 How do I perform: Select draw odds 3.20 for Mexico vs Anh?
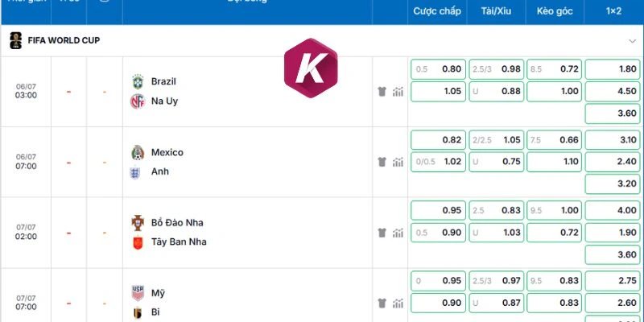(x=613, y=184)
